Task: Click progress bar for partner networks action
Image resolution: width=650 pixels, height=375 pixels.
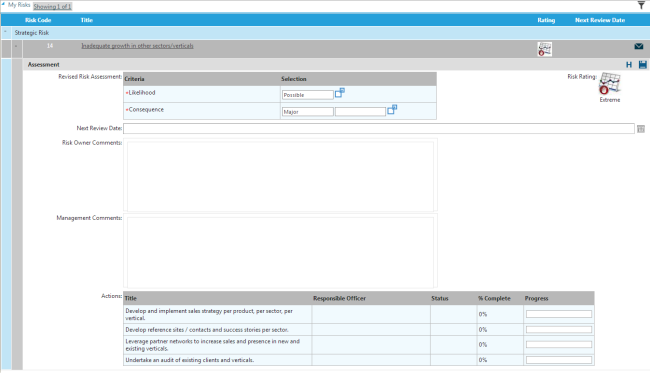Action: point(559,345)
